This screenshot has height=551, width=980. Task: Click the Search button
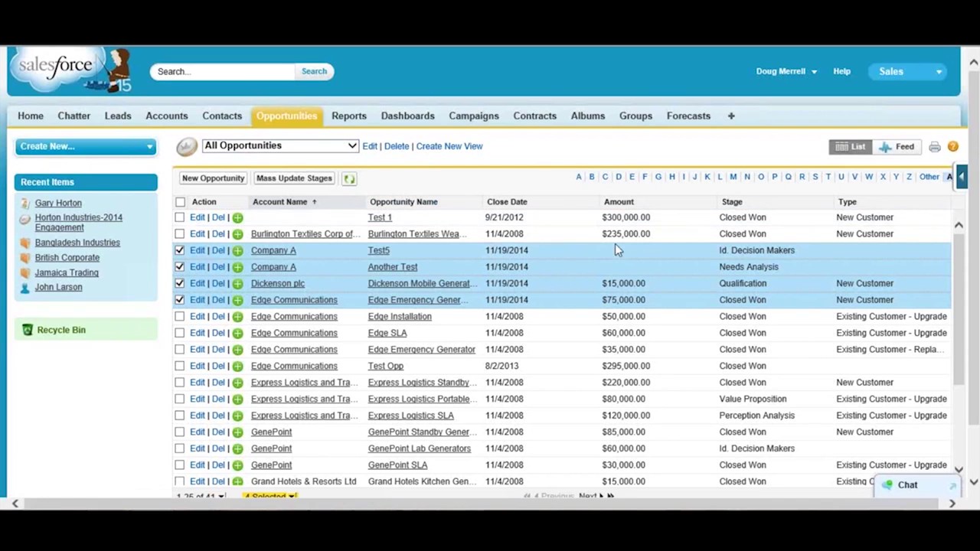314,71
